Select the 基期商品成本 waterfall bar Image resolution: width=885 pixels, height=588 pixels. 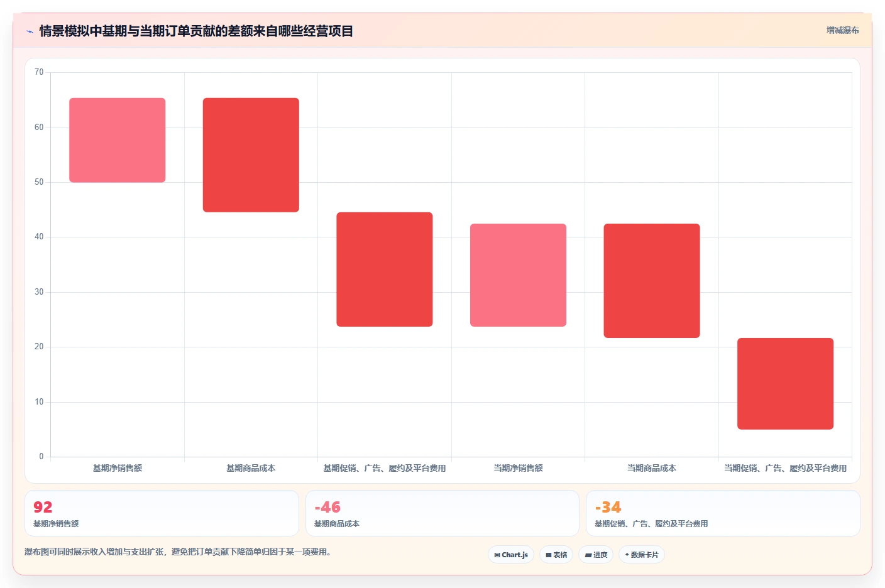[251, 155]
